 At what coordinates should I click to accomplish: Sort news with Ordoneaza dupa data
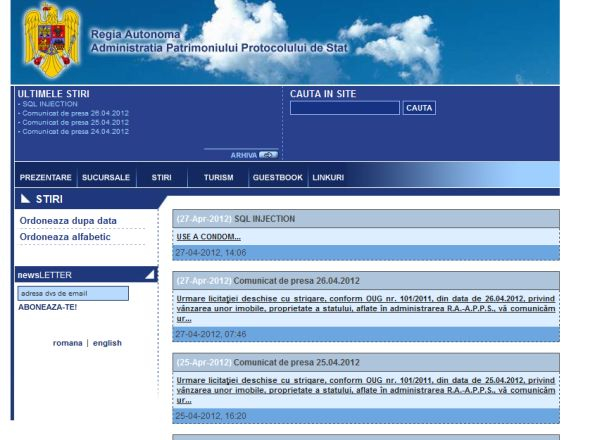point(68,221)
